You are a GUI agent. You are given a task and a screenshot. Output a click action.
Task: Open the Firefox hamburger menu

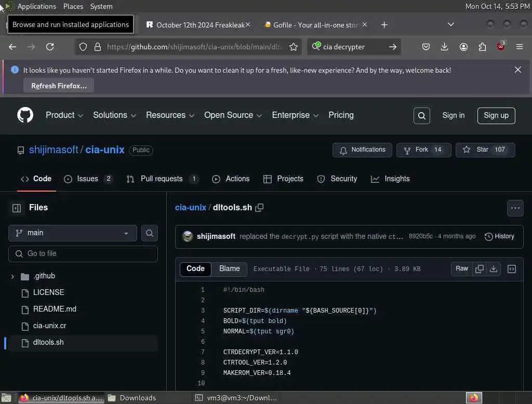[520, 47]
